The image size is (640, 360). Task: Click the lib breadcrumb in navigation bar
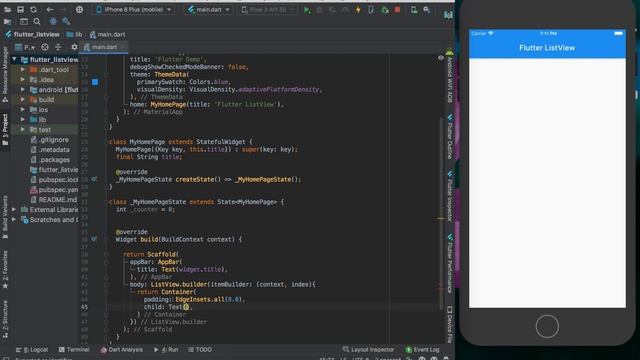[74, 35]
